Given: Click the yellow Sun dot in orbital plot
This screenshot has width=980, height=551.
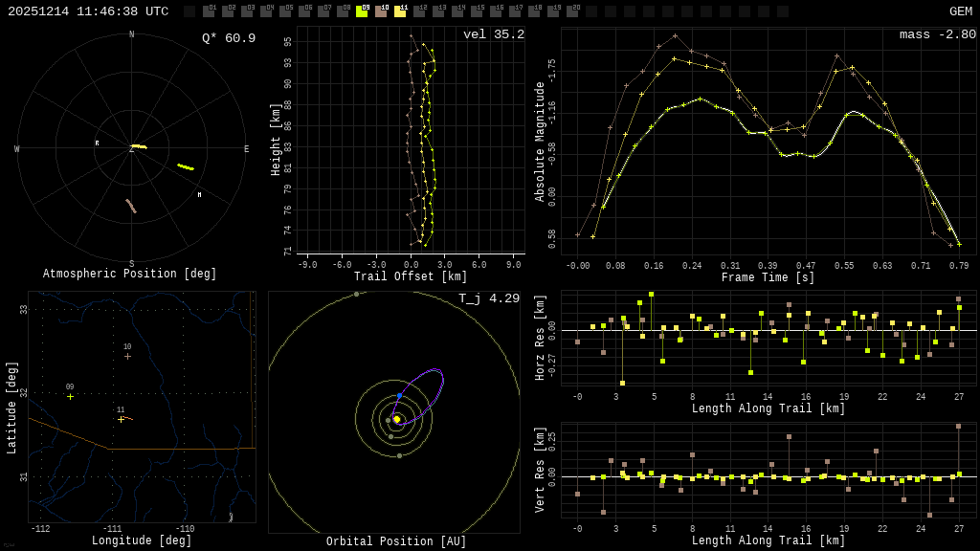Looking at the screenshot, I should pyautogui.click(x=396, y=419).
